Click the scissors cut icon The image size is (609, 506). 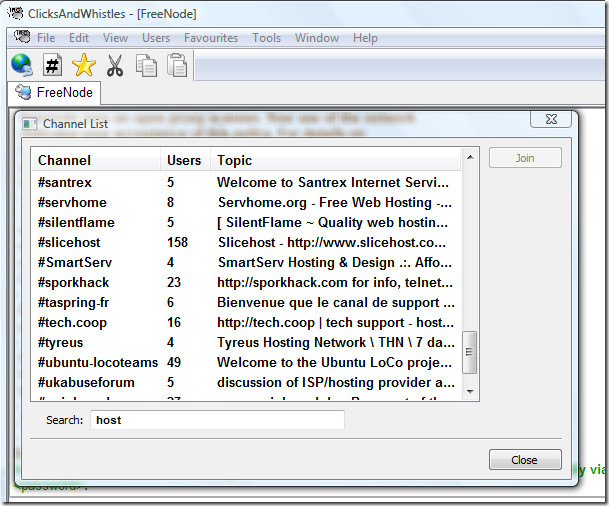click(x=115, y=65)
